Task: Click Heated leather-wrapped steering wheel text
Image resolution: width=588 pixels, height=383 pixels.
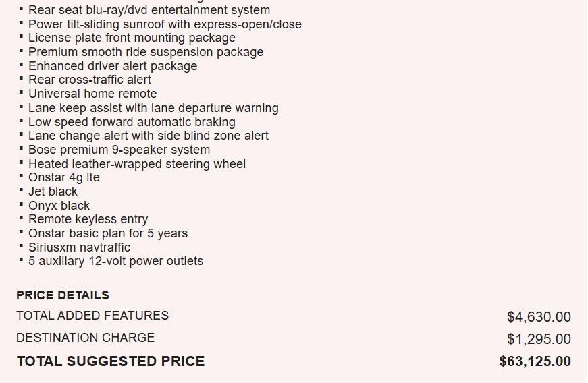Action: (137, 164)
